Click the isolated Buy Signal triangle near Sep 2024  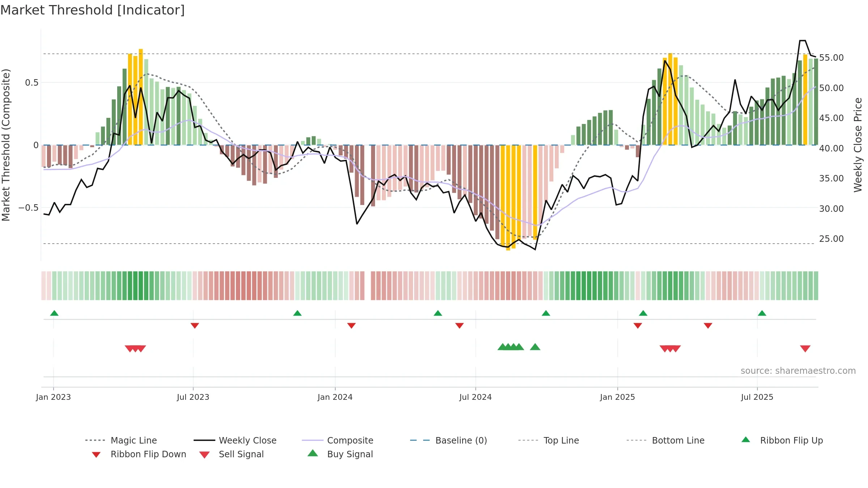tap(535, 347)
